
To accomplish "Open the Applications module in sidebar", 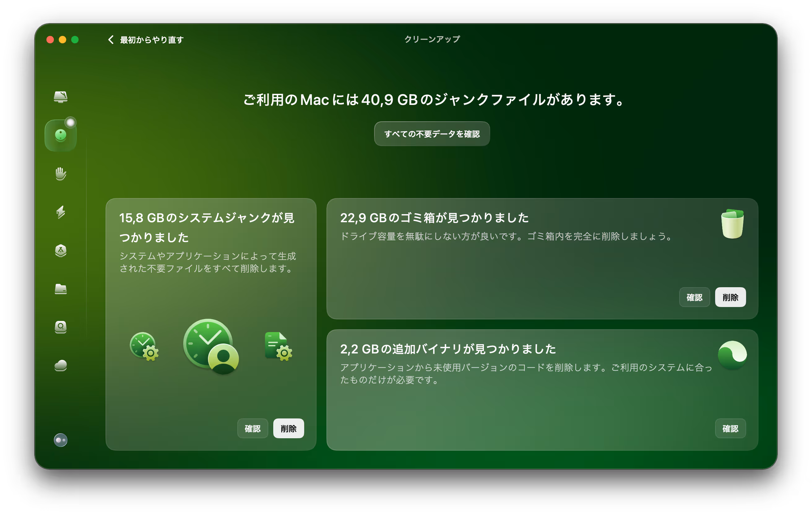I will tap(61, 251).
